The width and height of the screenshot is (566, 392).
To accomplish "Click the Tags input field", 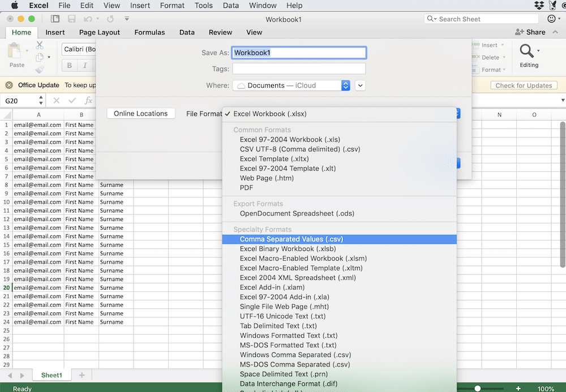I will coord(299,68).
